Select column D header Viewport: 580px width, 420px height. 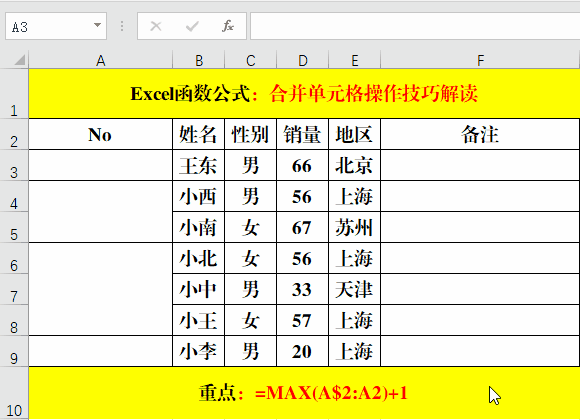click(303, 60)
